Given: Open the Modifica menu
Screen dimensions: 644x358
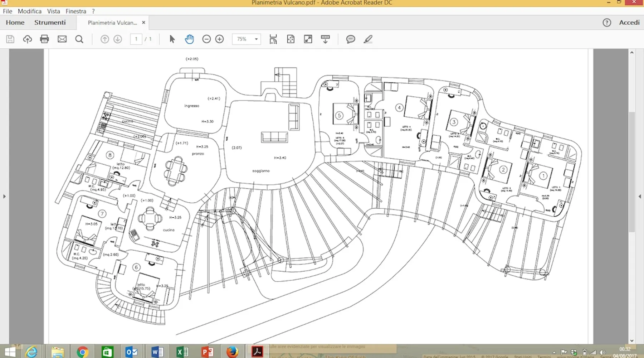Looking at the screenshot, I should point(30,11).
